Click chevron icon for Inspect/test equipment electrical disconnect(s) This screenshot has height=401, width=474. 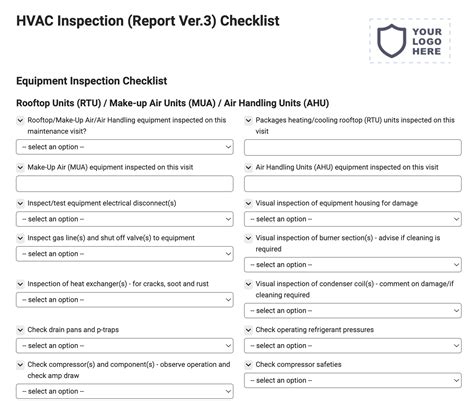20,203
